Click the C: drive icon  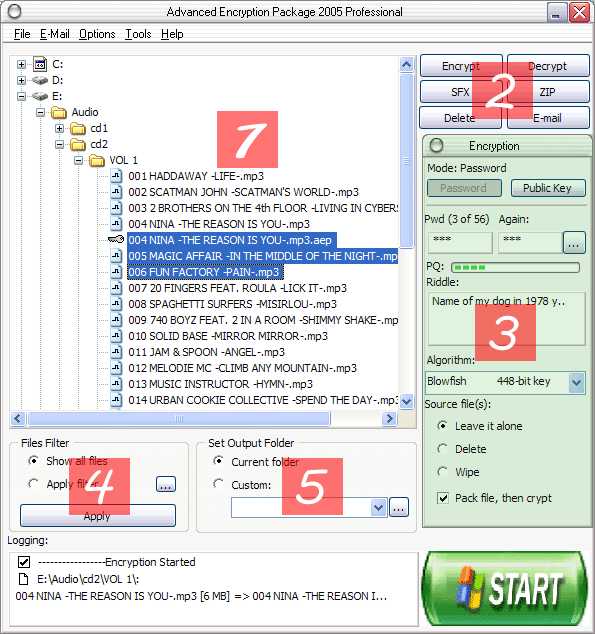coord(40,64)
